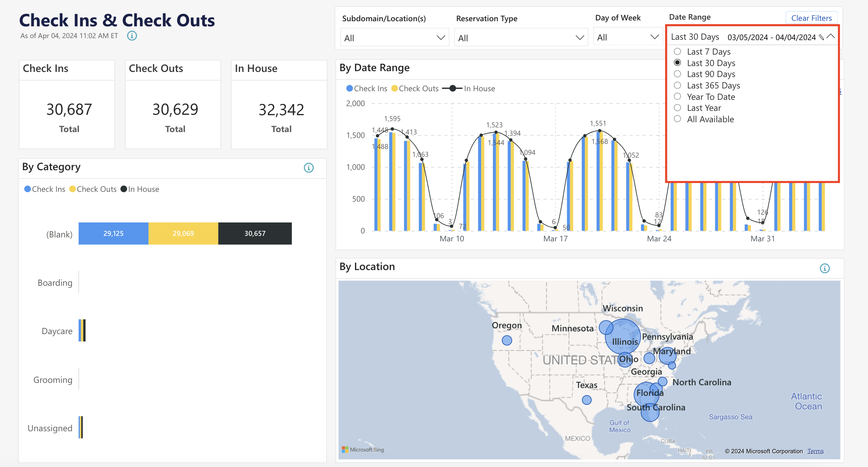Click the Clear Filters button
Viewport: 868px width, 467px height.
pyautogui.click(x=811, y=18)
